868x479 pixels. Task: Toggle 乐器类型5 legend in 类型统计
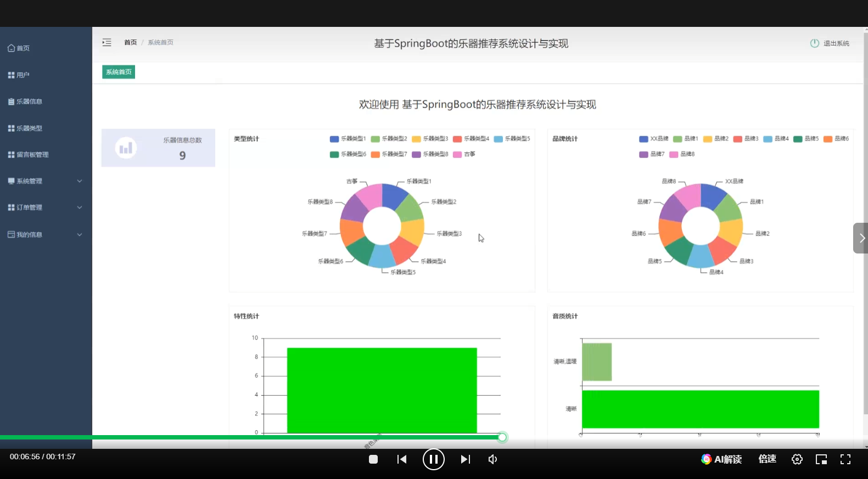[x=512, y=139]
